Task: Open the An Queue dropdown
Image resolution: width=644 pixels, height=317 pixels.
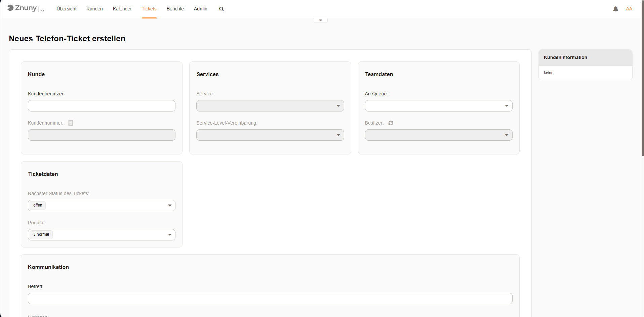Action: [x=438, y=106]
